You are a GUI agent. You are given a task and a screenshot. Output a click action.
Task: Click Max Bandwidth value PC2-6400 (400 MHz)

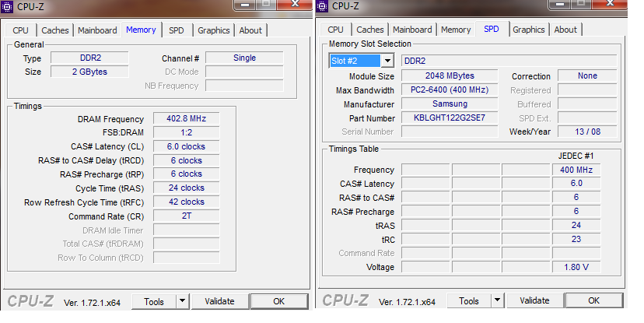[x=450, y=90]
